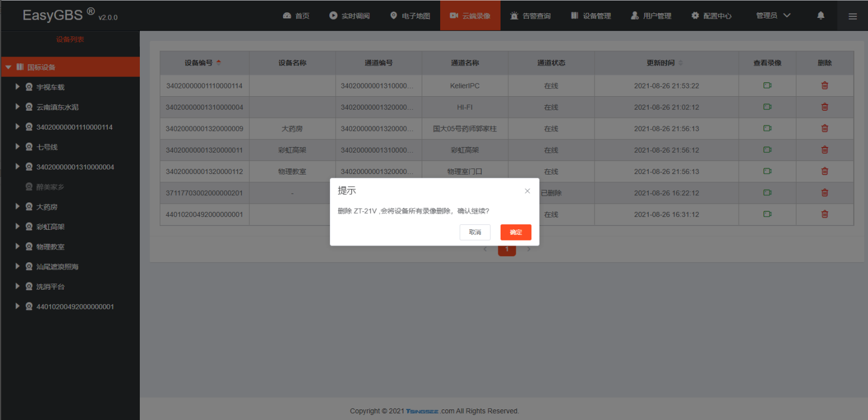Viewport: 868px width, 420px height.
Task: Expand the 物理教室 tree node
Action: click(18, 246)
